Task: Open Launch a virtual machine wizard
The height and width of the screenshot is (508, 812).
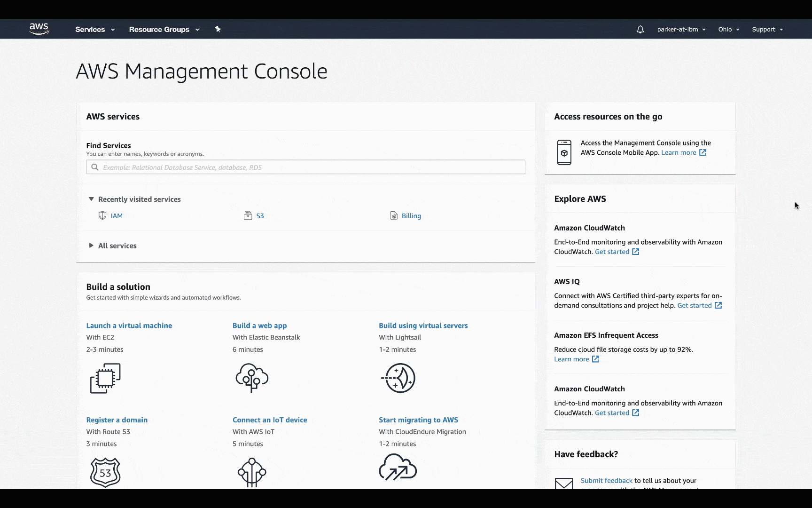Action: pyautogui.click(x=129, y=325)
